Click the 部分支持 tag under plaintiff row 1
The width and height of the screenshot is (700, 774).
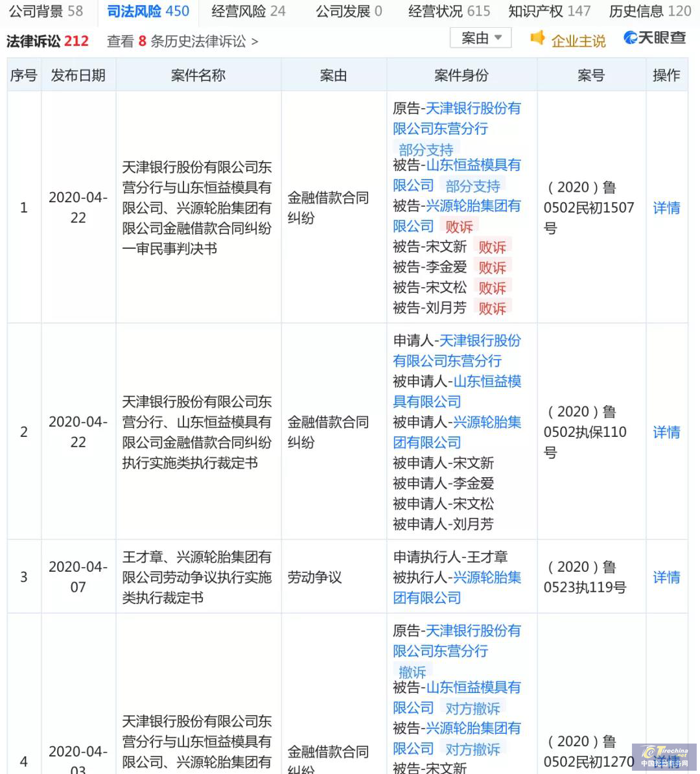426,150
